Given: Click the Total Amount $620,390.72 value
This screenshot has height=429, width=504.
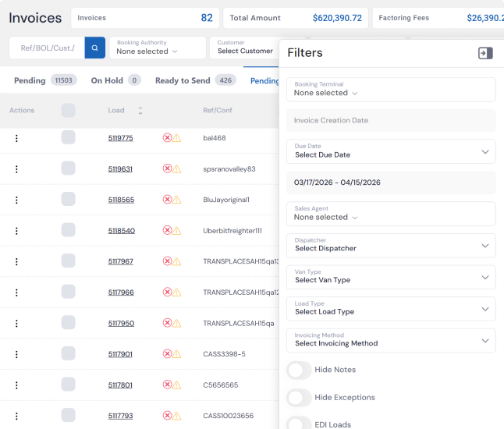Looking at the screenshot, I should click(337, 18).
